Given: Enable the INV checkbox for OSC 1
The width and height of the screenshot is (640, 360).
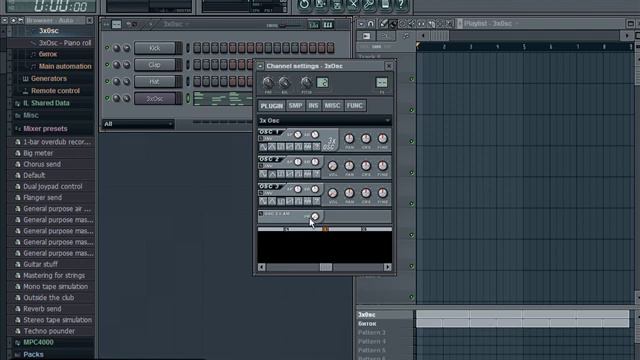Looking at the screenshot, I should pyautogui.click(x=261, y=138).
